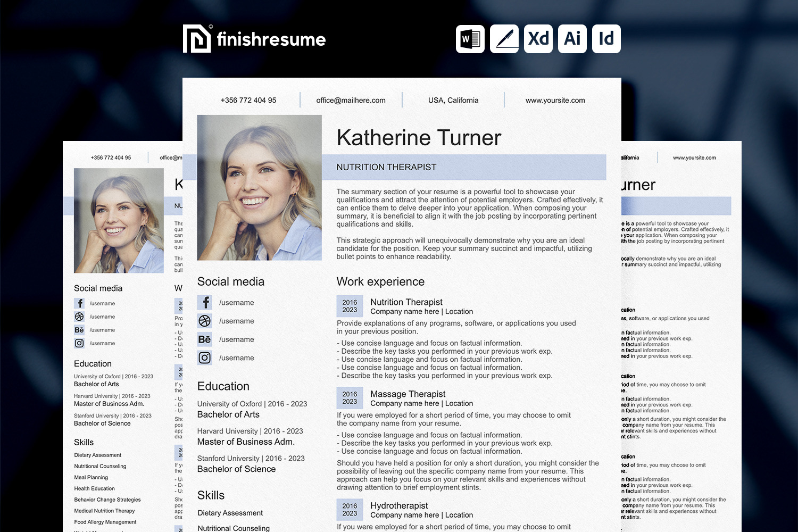The width and height of the screenshot is (798, 532).
Task: Choose the Adobe XD format icon
Action: tap(538, 39)
